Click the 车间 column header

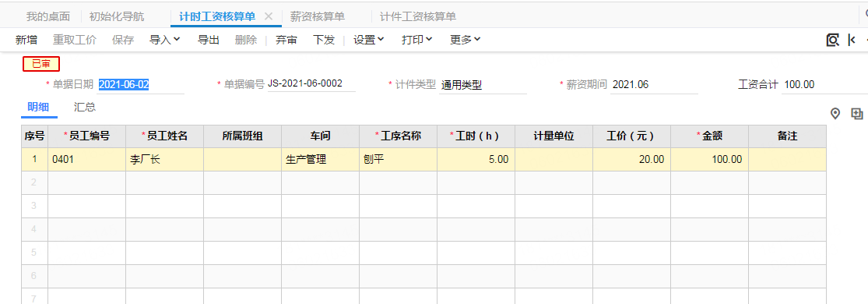[x=321, y=136]
